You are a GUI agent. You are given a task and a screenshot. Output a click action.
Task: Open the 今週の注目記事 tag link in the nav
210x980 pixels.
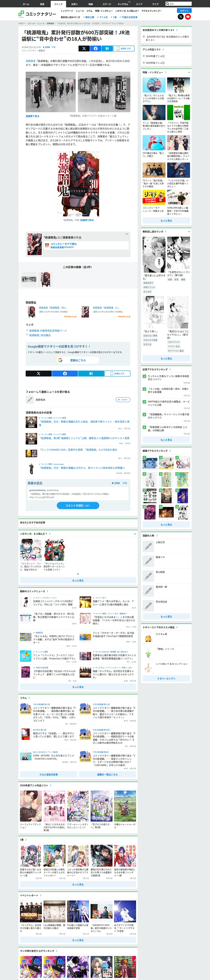click(128, 17)
